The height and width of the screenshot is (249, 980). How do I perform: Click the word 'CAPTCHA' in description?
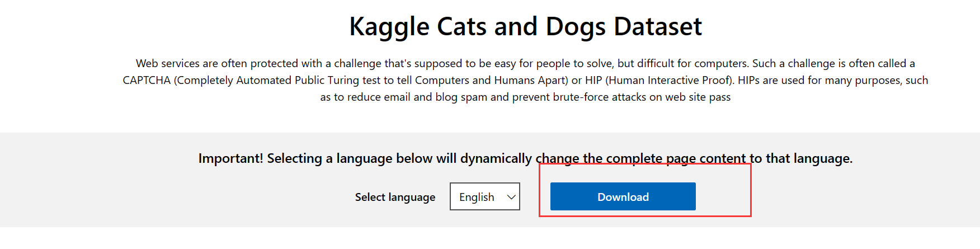point(147,81)
